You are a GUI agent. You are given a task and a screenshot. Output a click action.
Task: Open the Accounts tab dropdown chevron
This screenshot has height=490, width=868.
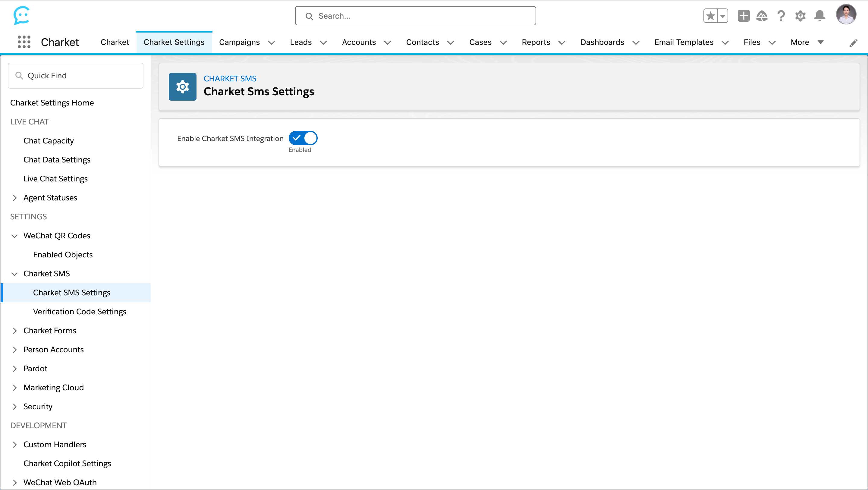[x=388, y=42]
